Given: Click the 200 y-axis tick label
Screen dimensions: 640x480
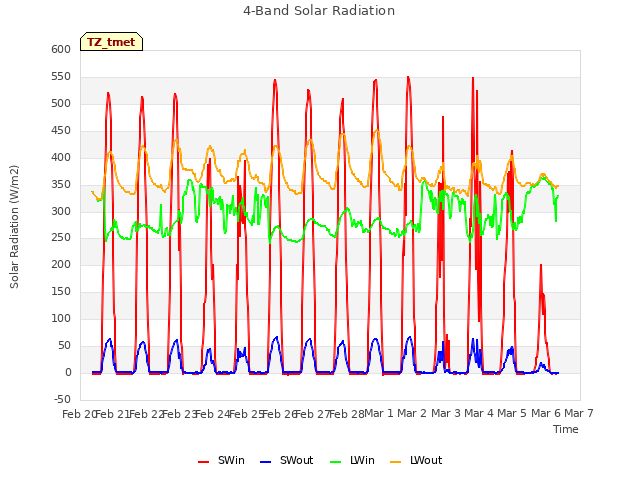Looking at the screenshot, I should click(x=61, y=264).
